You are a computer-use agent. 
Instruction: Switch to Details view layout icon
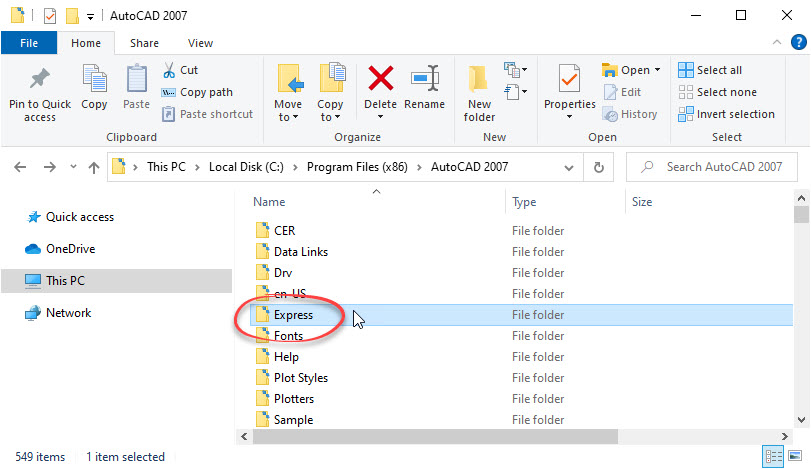pos(774,456)
